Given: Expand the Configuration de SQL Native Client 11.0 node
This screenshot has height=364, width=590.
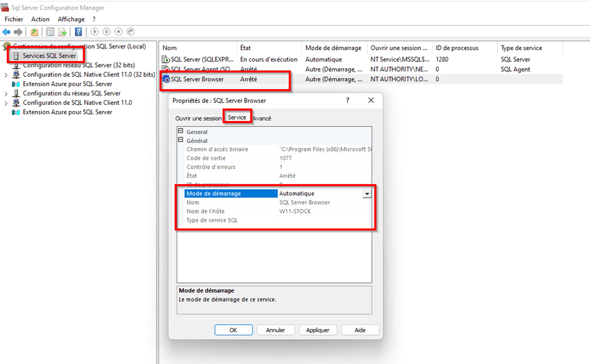Looking at the screenshot, I should click(x=6, y=103).
